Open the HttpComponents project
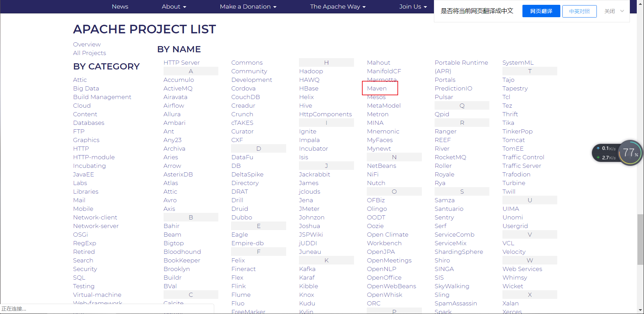 pos(325,114)
